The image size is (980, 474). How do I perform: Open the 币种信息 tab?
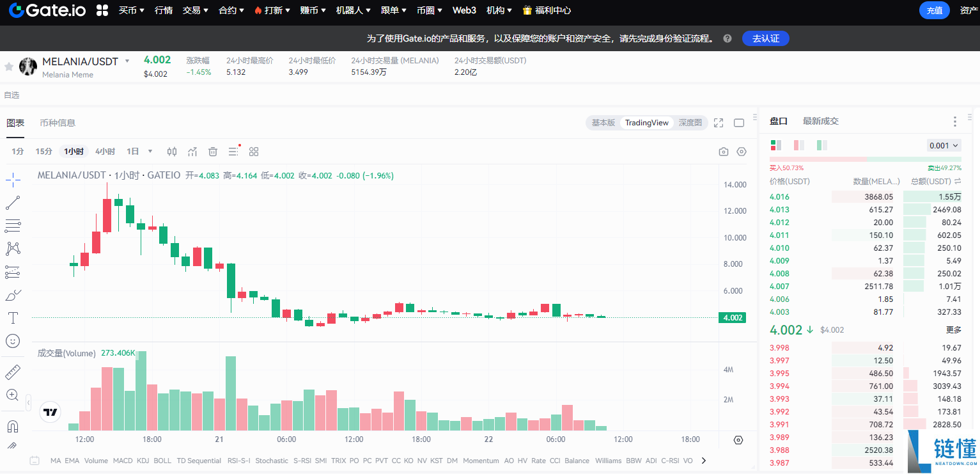point(58,123)
